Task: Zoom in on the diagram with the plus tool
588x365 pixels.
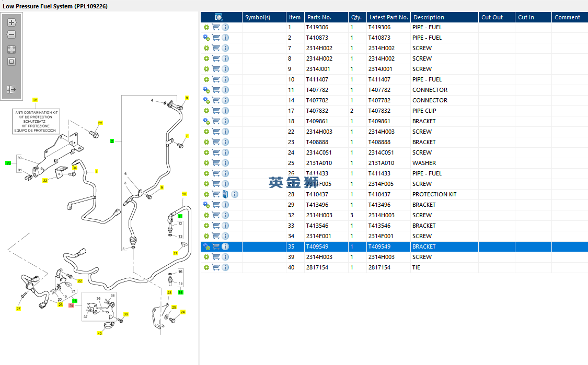Action: click(x=11, y=22)
